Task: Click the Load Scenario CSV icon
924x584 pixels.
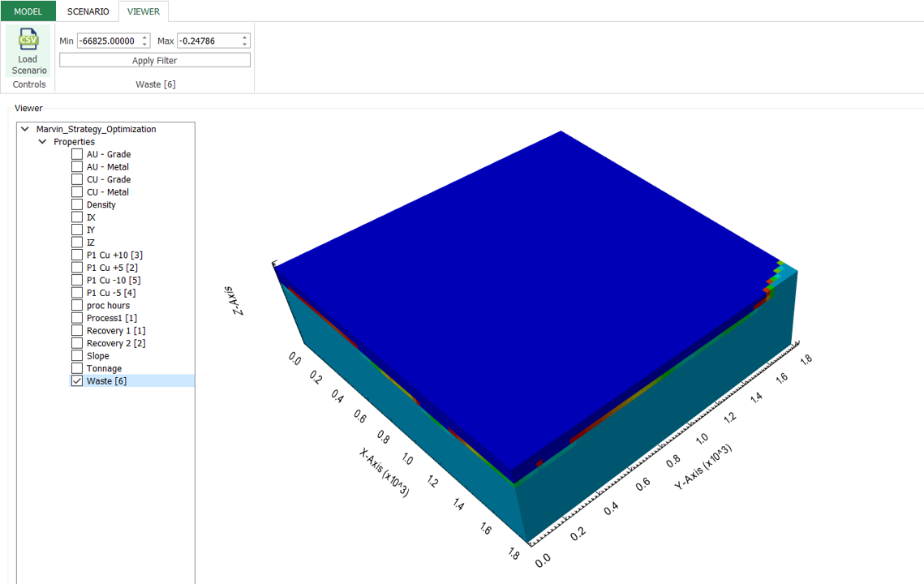Action: coord(28,41)
